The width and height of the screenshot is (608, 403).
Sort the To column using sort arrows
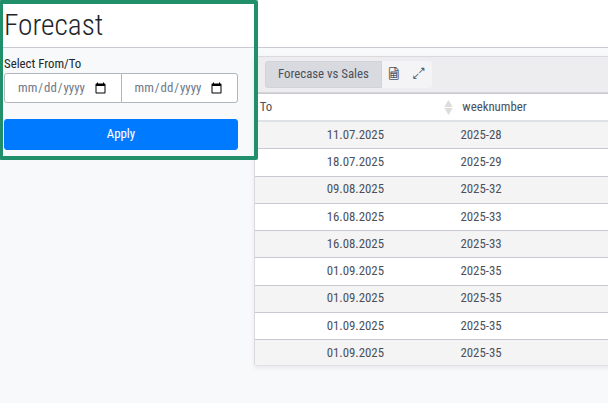(448, 107)
